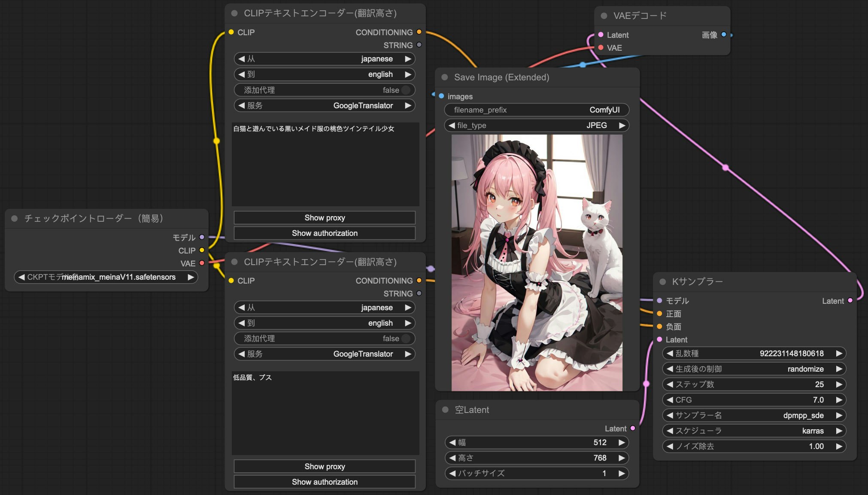Click the Show proxy button
The image size is (868, 495).
click(x=324, y=217)
